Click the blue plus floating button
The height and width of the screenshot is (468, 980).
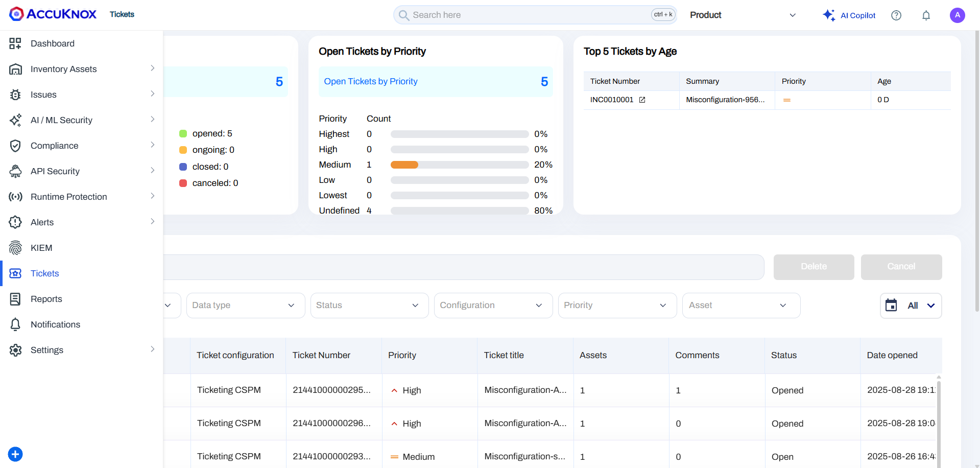(15, 454)
